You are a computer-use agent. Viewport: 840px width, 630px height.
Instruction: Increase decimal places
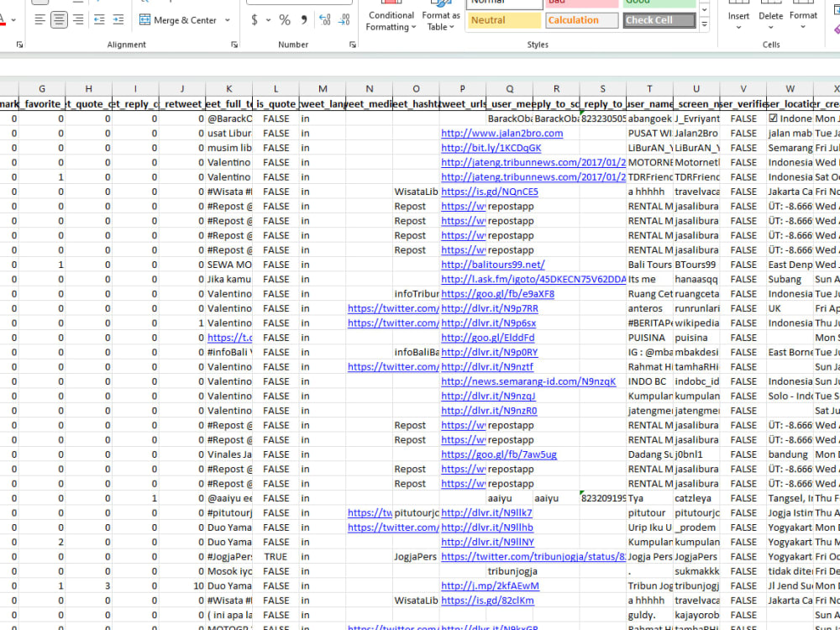[324, 20]
